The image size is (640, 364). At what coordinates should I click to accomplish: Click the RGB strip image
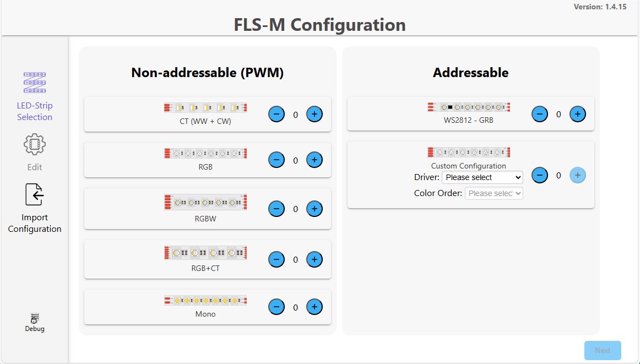(x=205, y=153)
